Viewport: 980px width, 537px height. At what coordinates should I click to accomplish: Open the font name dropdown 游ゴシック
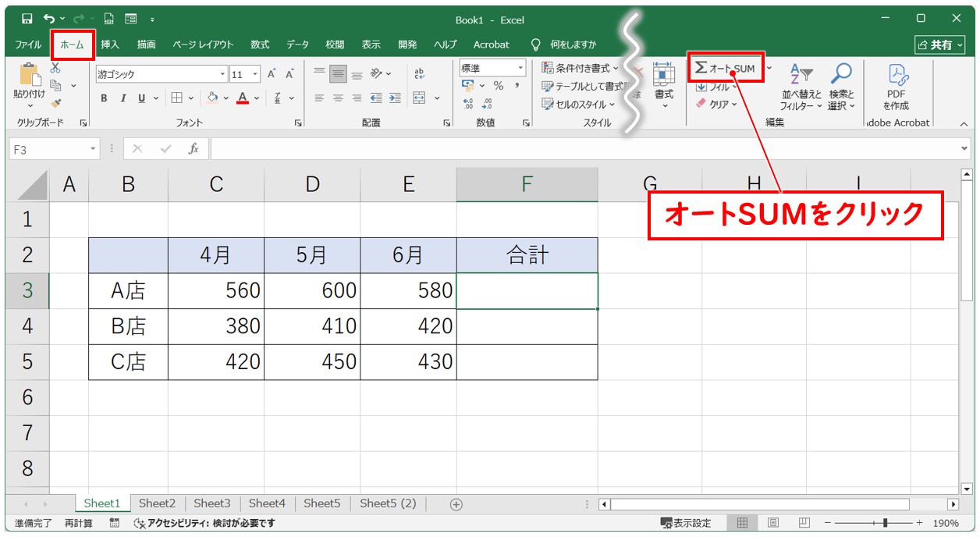point(222,75)
